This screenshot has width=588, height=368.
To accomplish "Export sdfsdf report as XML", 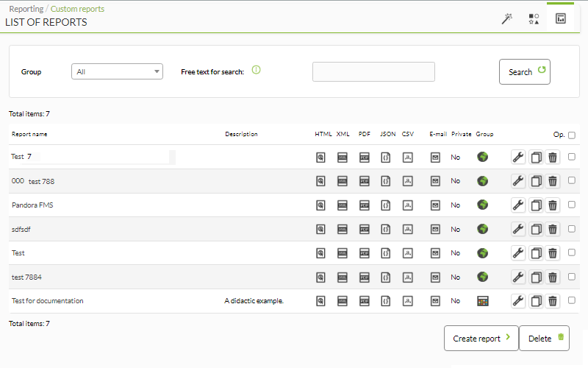I will click(343, 229).
